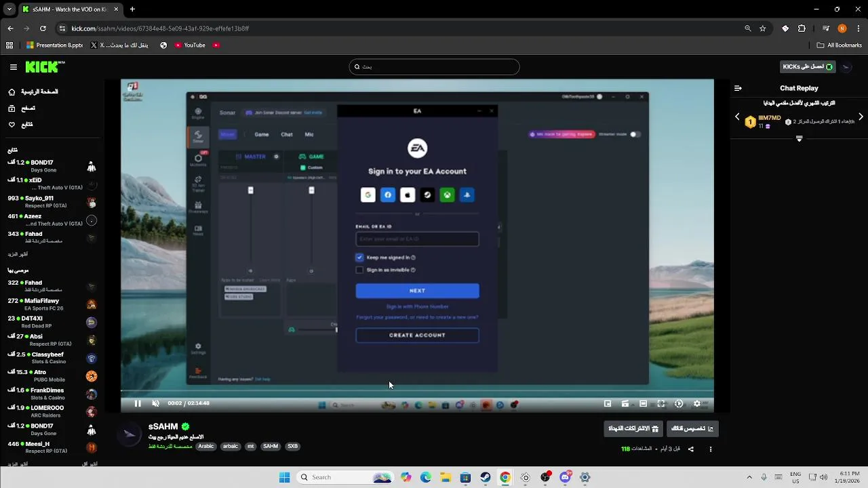
Task: Collapse the Chat Replay panel
Action: pyautogui.click(x=738, y=88)
